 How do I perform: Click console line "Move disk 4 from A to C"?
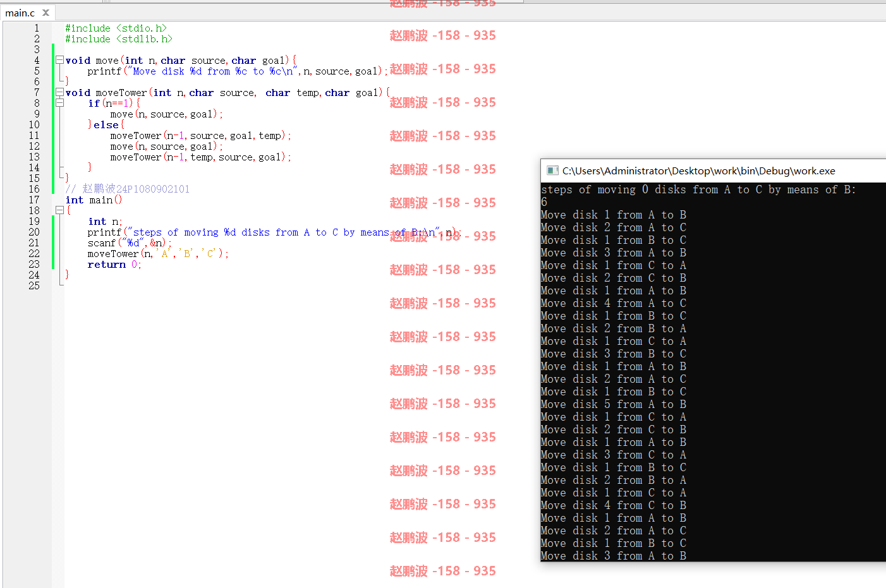(614, 303)
